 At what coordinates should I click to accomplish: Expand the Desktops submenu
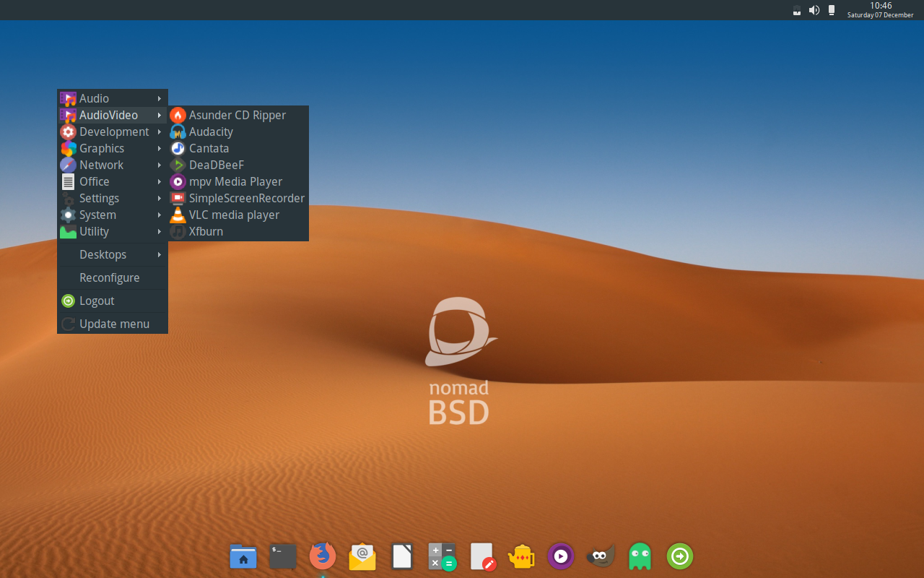point(103,254)
